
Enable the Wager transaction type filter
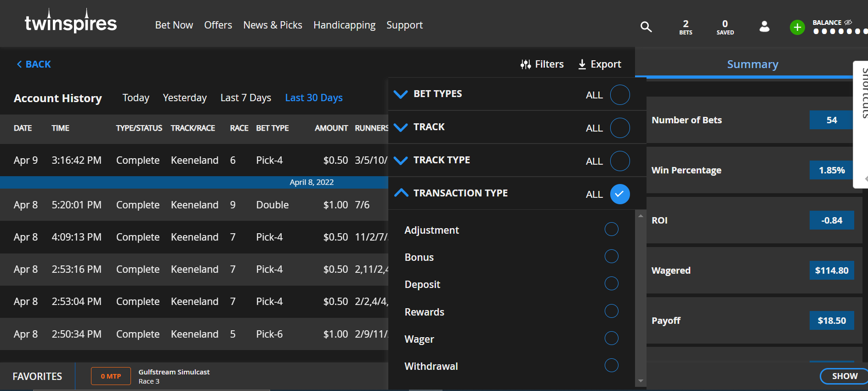click(612, 338)
